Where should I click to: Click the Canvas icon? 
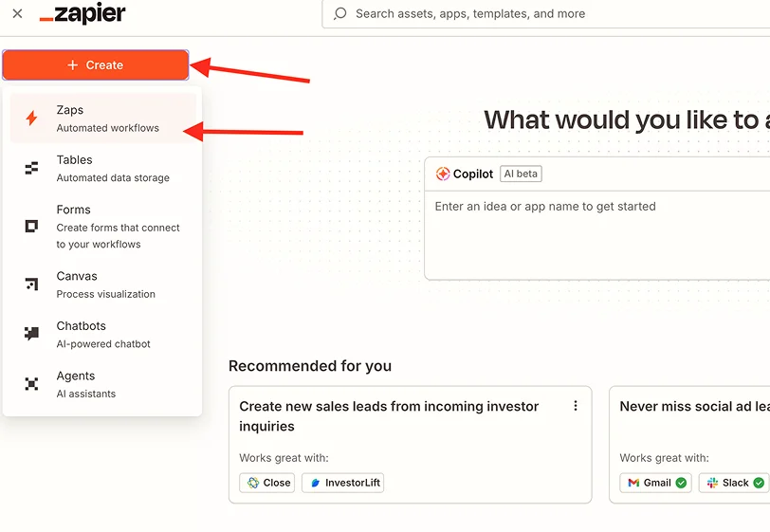tap(31, 284)
